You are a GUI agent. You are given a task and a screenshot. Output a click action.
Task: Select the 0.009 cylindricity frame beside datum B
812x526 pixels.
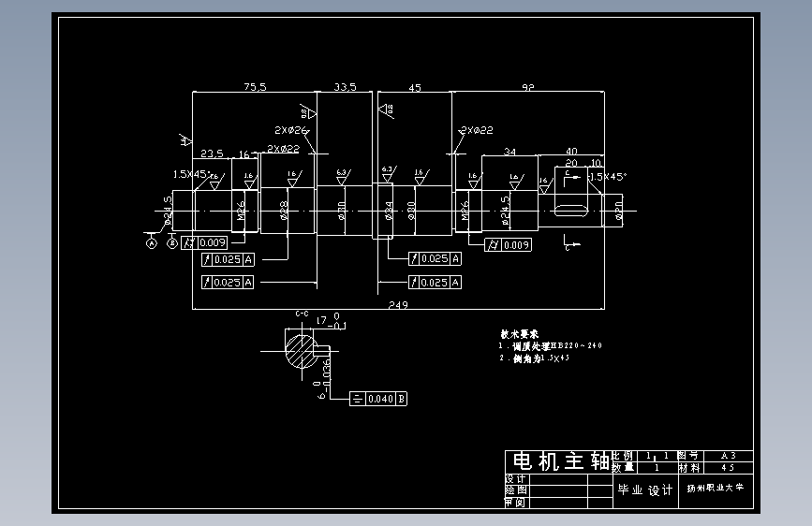(x=204, y=242)
